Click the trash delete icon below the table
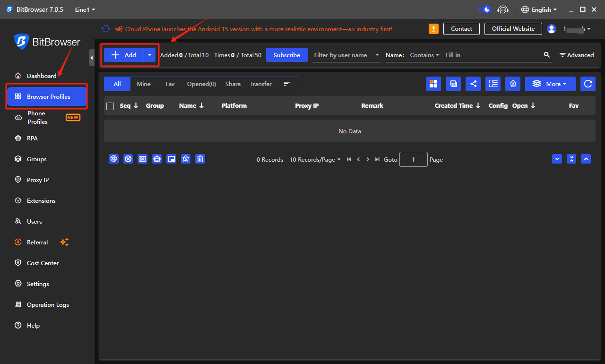 point(200,159)
